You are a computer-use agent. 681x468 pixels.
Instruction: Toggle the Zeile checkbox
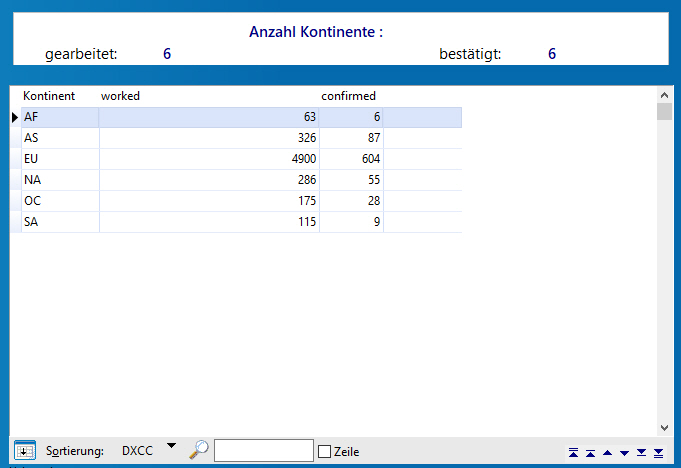(x=324, y=451)
